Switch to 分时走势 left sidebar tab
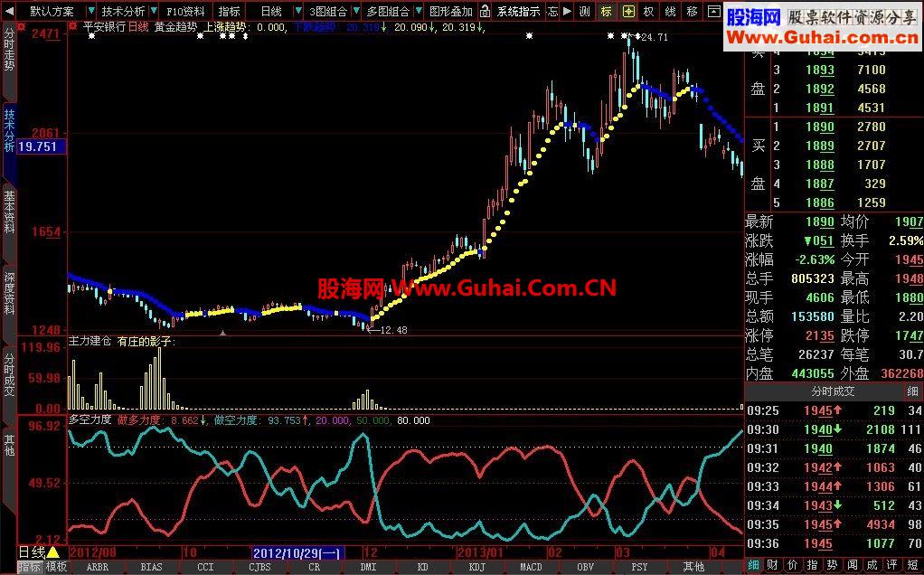The image size is (924, 575). (9, 50)
